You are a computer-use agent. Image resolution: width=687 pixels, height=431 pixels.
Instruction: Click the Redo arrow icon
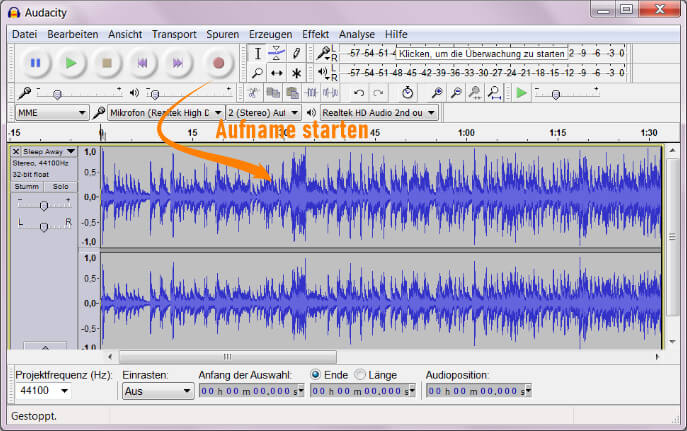click(378, 92)
